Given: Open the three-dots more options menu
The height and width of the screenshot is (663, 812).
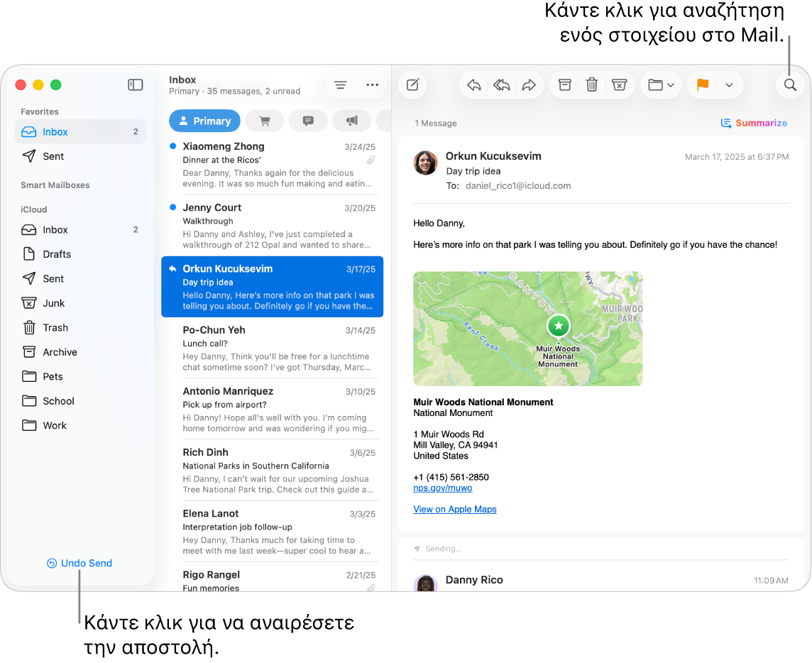Looking at the screenshot, I should (x=372, y=85).
